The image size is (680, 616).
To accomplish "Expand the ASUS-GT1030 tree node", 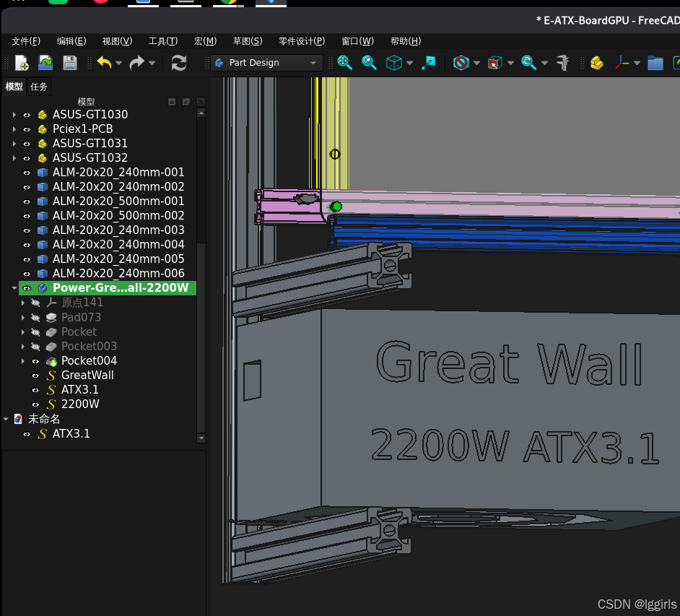I will (x=14, y=115).
